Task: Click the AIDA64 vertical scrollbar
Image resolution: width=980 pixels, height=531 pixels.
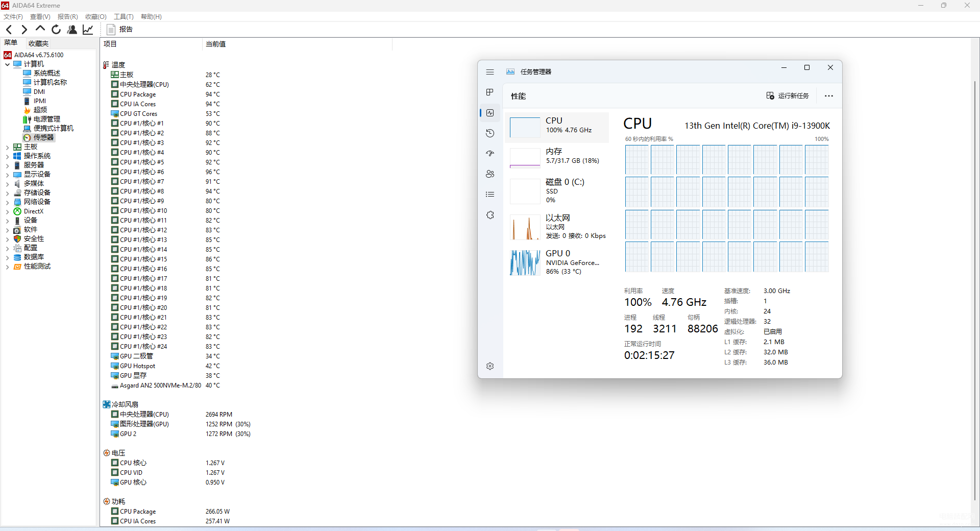Action: [975, 291]
